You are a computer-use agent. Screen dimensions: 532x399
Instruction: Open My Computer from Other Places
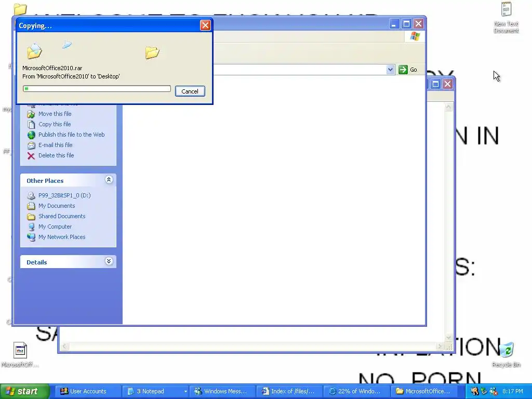pyautogui.click(x=55, y=227)
